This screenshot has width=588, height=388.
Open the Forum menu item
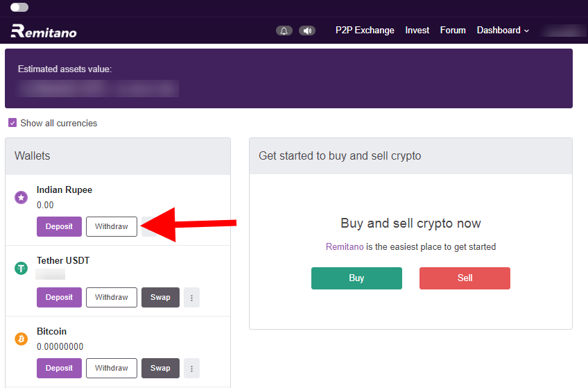click(453, 31)
